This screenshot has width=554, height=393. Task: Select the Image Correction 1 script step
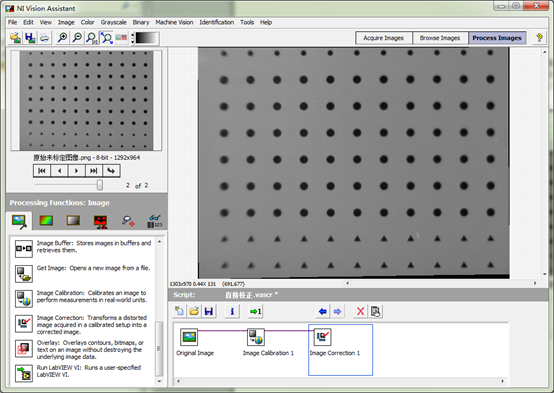click(x=340, y=350)
